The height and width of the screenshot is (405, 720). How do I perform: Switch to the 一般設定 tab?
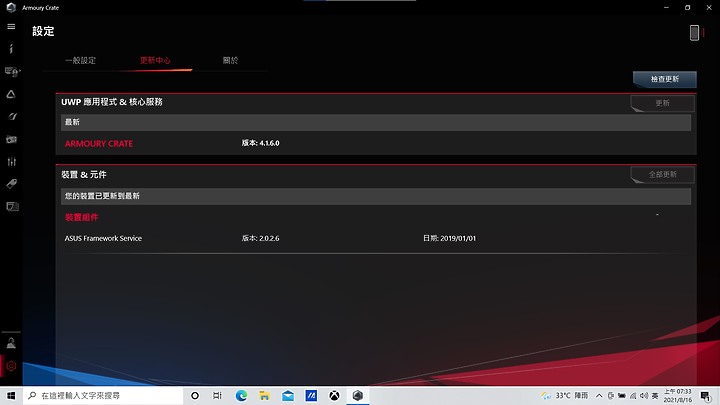click(x=80, y=60)
